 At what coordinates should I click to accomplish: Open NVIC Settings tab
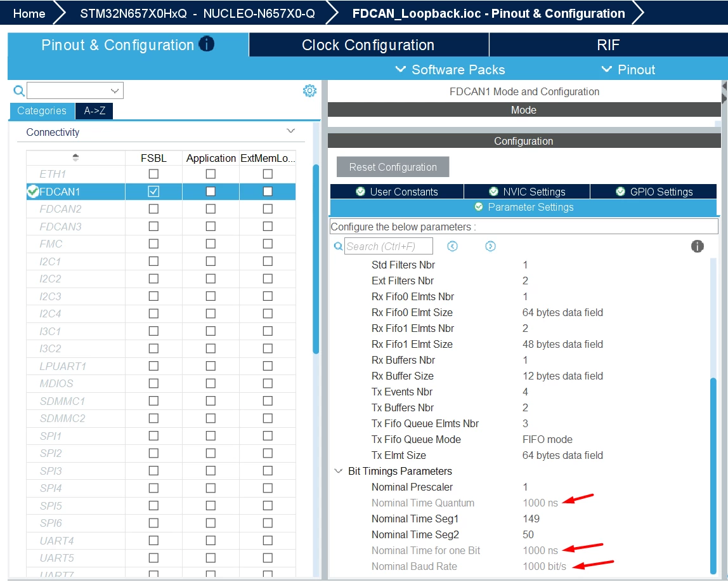tap(527, 192)
